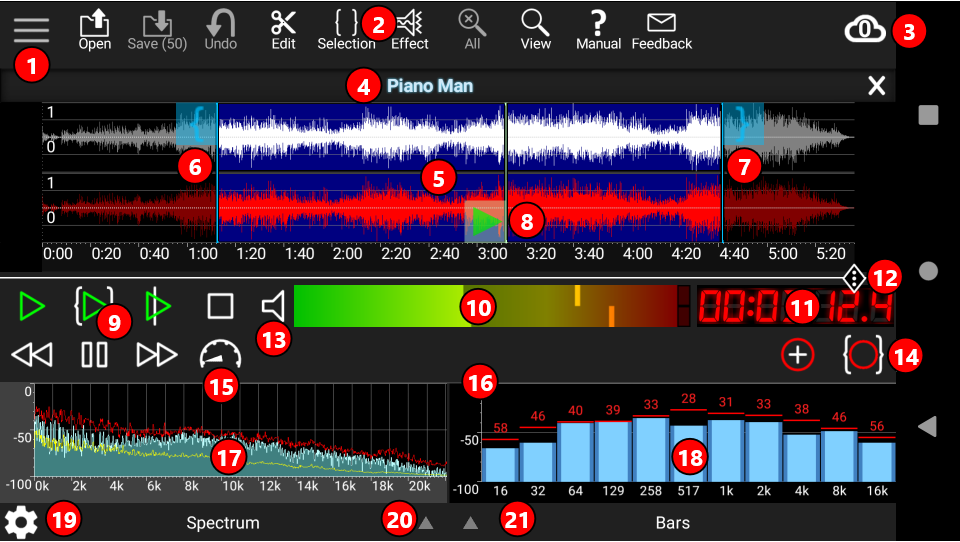Expand the Bars view selector arrow
960x542 pixels.
click(471, 522)
